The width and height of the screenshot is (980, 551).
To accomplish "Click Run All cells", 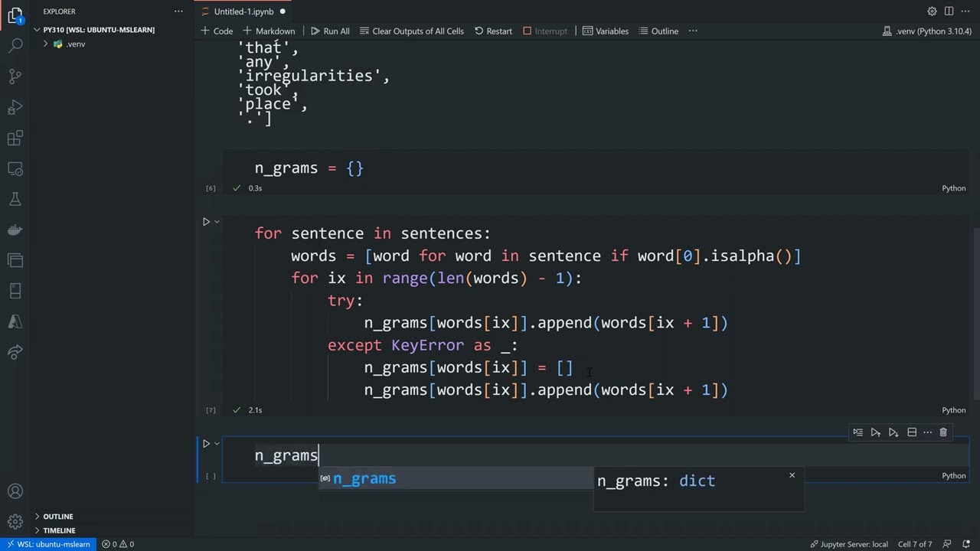I will pyautogui.click(x=330, y=31).
